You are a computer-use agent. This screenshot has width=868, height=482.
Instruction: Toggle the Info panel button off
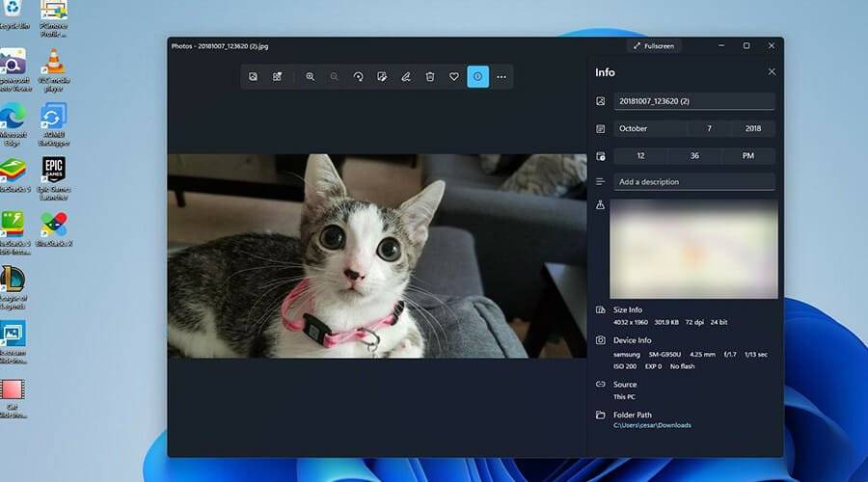[477, 76]
